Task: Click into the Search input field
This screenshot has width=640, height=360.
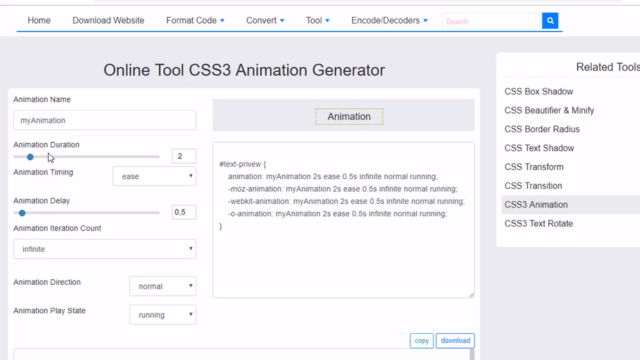Action: tap(492, 21)
